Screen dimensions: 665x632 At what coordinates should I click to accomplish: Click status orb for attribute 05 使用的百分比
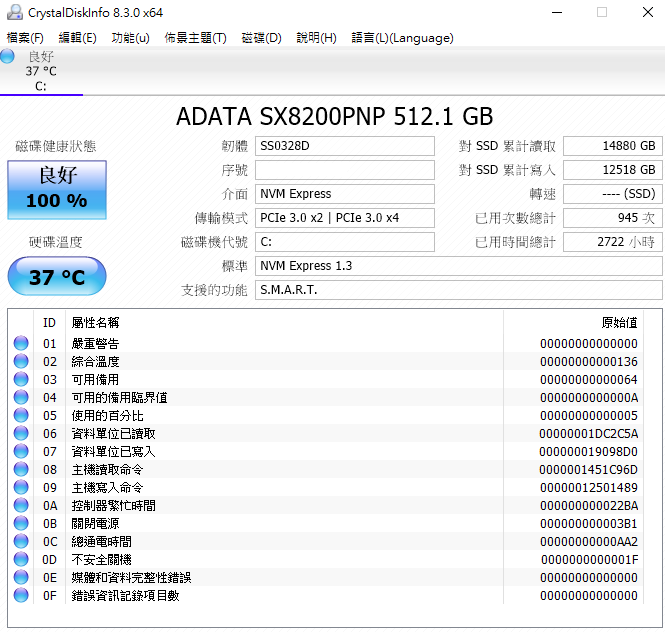21,415
